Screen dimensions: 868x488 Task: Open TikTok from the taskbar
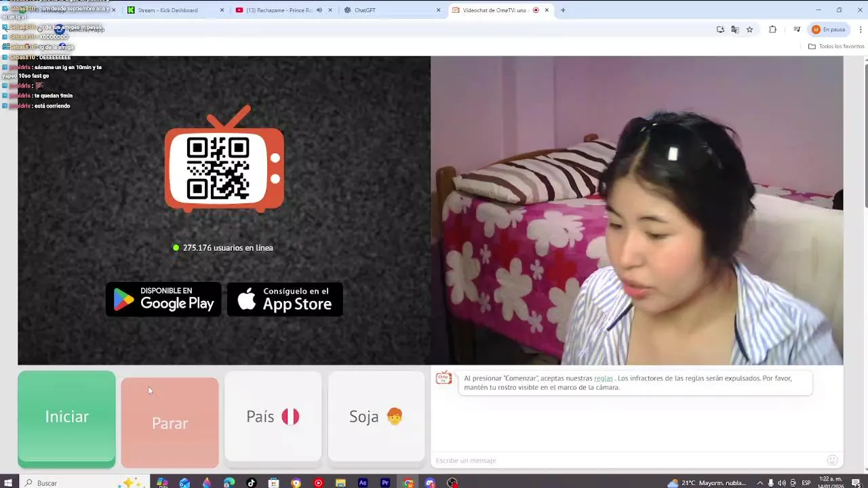tap(252, 483)
